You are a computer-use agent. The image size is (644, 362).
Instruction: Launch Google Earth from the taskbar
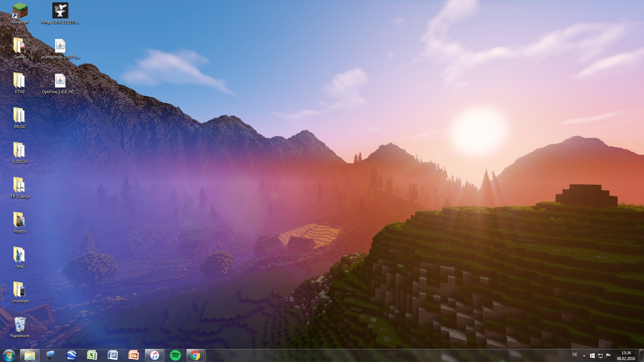click(x=71, y=355)
